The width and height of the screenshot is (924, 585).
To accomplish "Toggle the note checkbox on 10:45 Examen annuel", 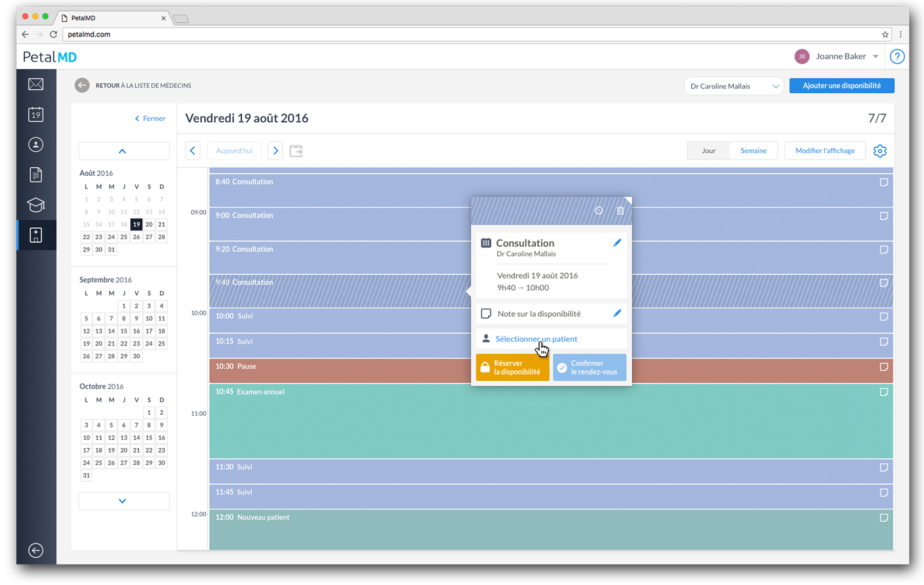I will tap(884, 392).
